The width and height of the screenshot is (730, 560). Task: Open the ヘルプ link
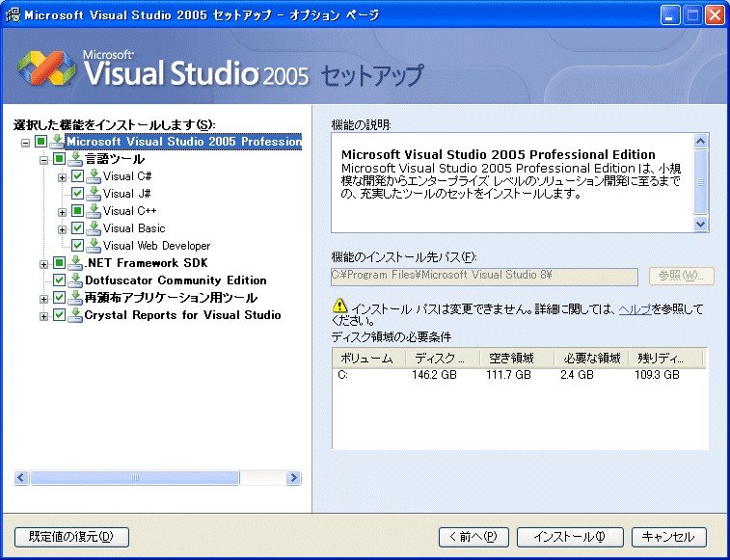(635, 309)
